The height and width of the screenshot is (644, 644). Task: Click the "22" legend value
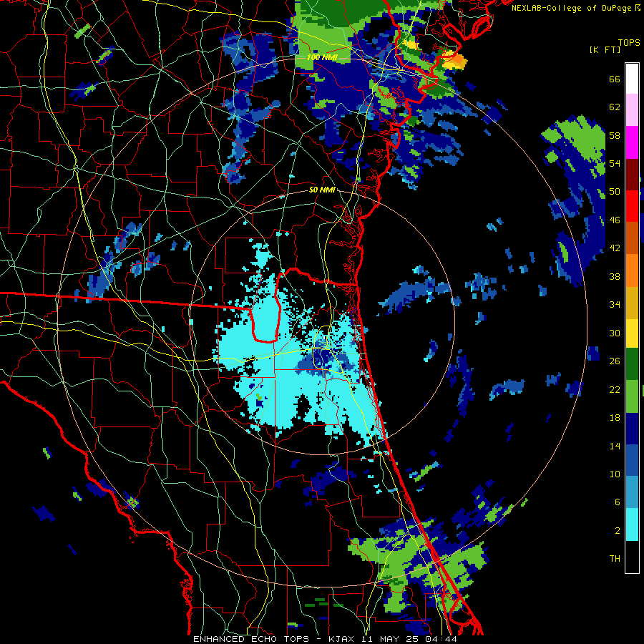615,390
